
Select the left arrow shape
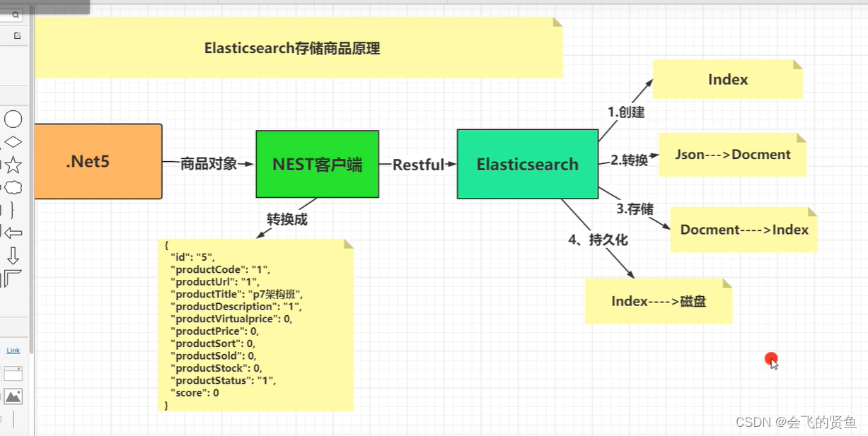click(x=13, y=232)
